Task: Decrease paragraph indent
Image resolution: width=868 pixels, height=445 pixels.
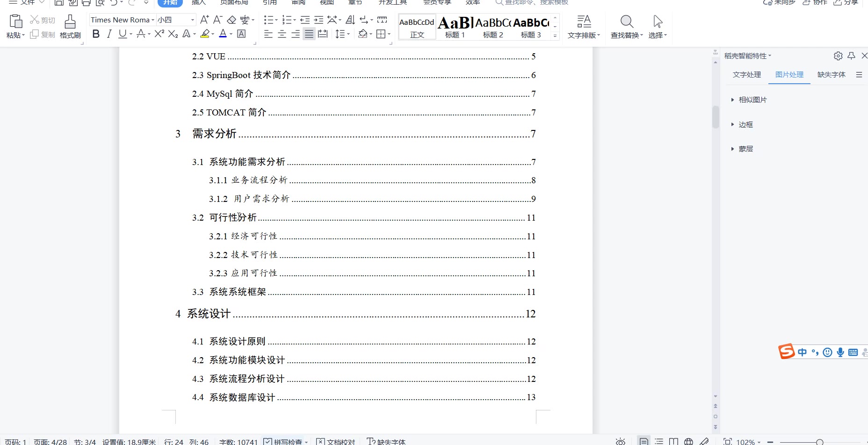Action: (x=305, y=20)
